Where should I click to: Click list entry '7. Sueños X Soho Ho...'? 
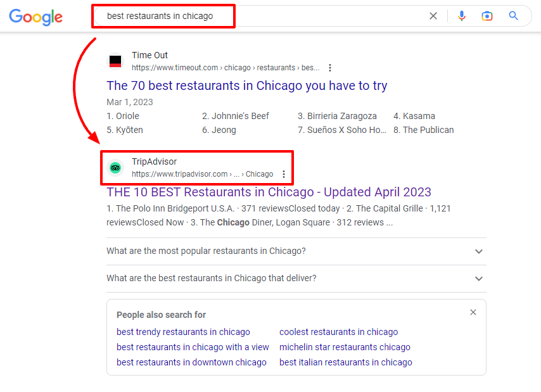[x=342, y=130]
